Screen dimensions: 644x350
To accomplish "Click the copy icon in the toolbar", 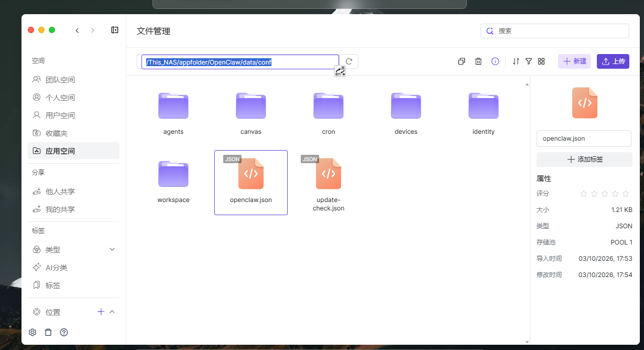I will coord(462,61).
